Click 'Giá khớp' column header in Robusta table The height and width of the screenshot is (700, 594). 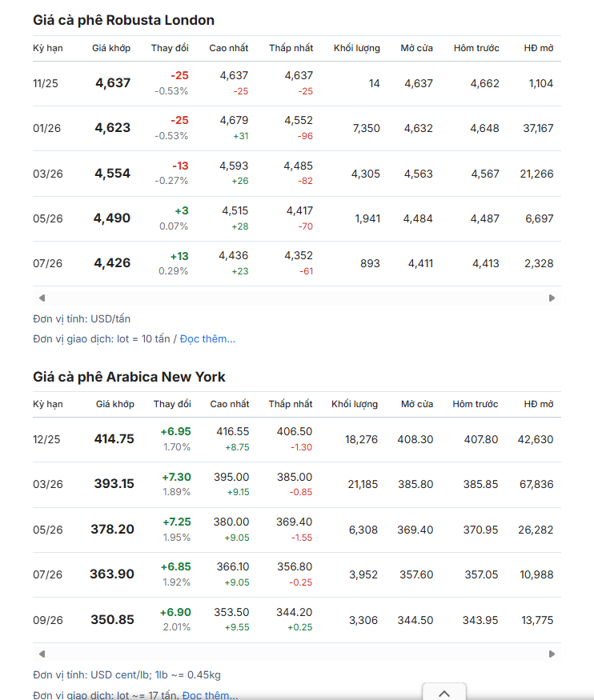[x=111, y=48]
